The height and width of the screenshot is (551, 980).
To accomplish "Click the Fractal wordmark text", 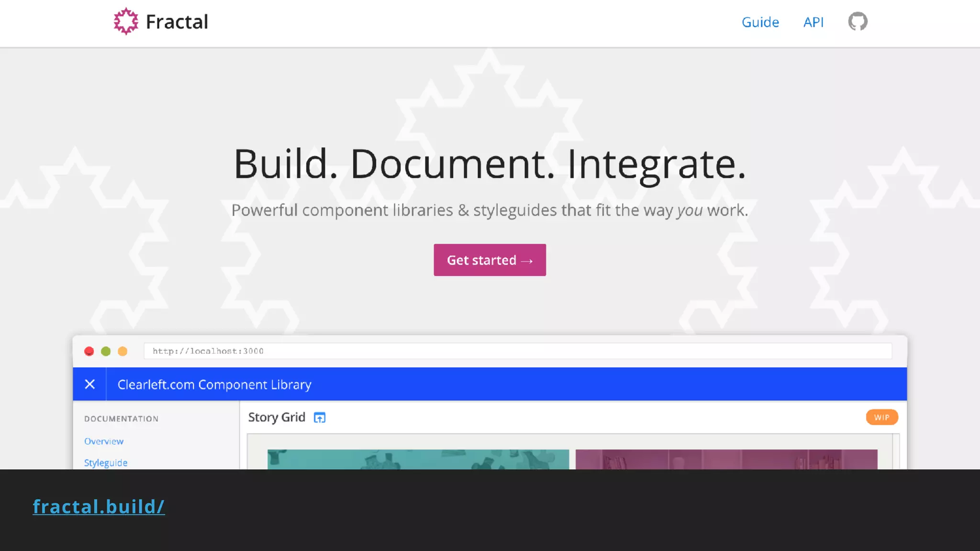I will 177,22.
